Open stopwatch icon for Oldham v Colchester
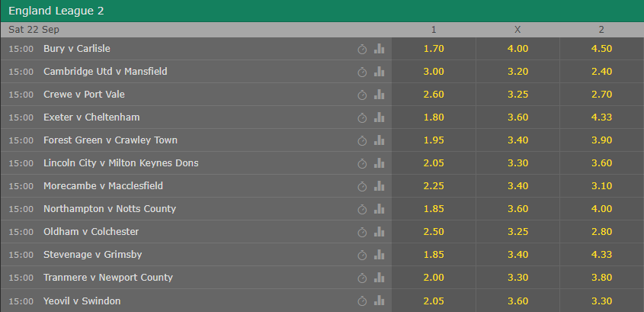This screenshot has width=644, height=312. pyautogui.click(x=362, y=232)
